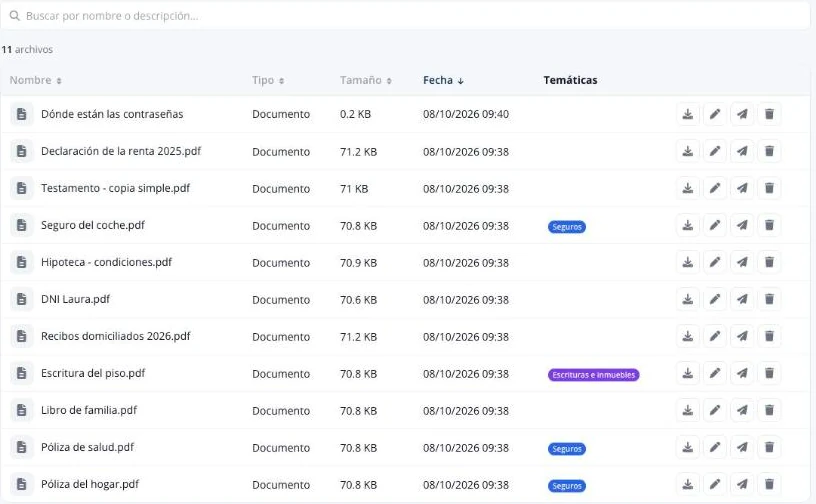Download Hipoteca - condiciones.pdf

pyautogui.click(x=687, y=262)
